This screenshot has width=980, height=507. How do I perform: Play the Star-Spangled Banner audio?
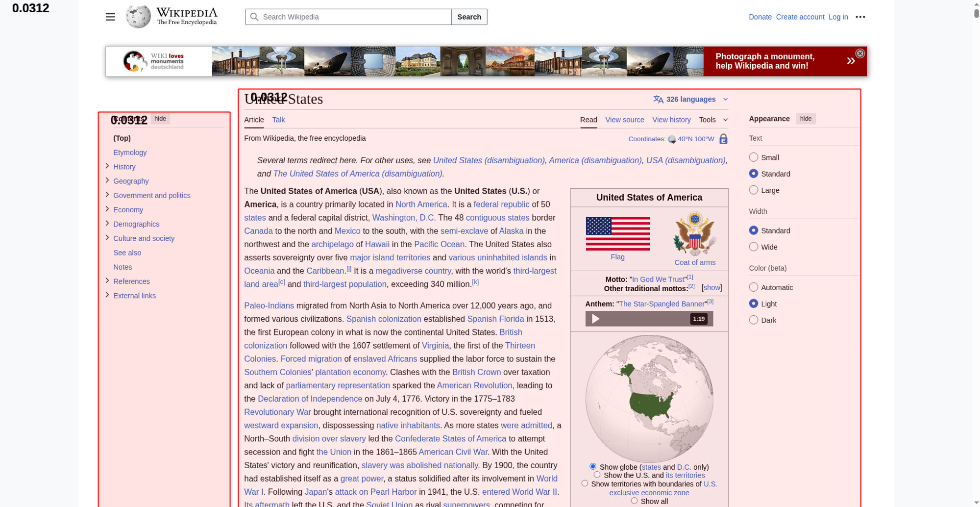point(595,319)
